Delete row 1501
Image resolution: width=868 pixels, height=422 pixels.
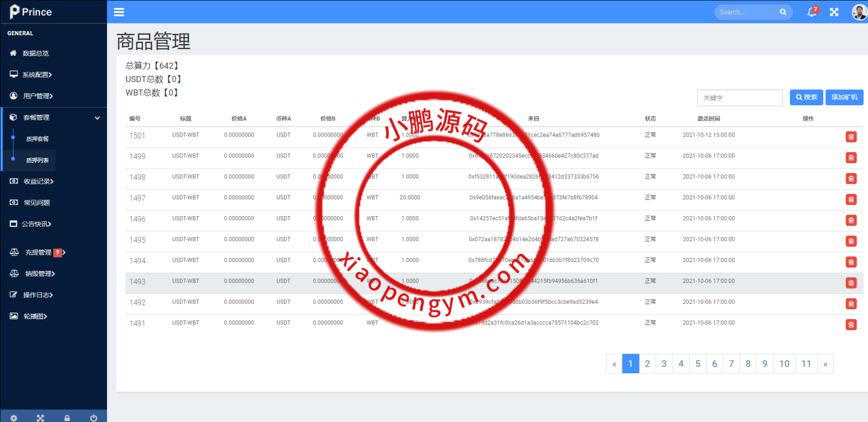point(851,137)
